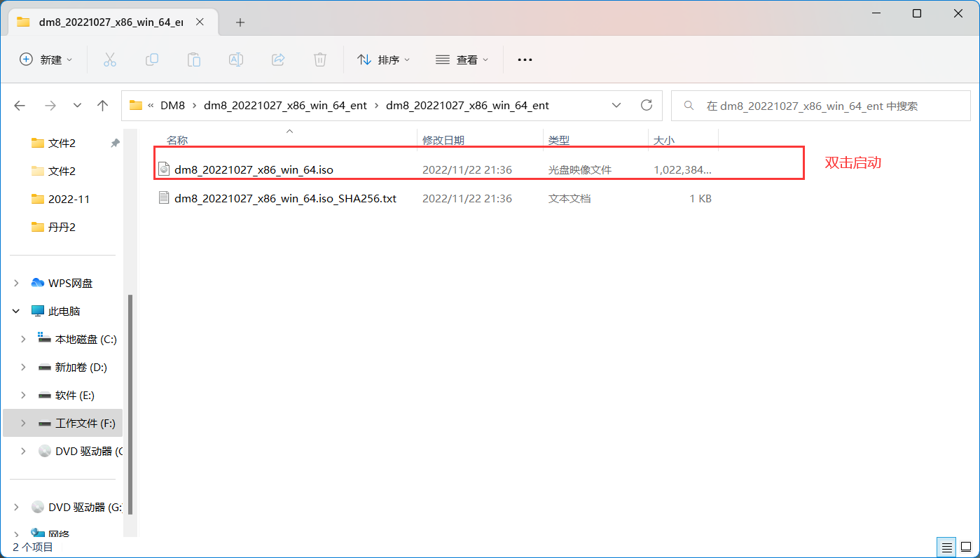
Task: Click the navigation pane vertical scrollbar
Action: click(x=130, y=404)
